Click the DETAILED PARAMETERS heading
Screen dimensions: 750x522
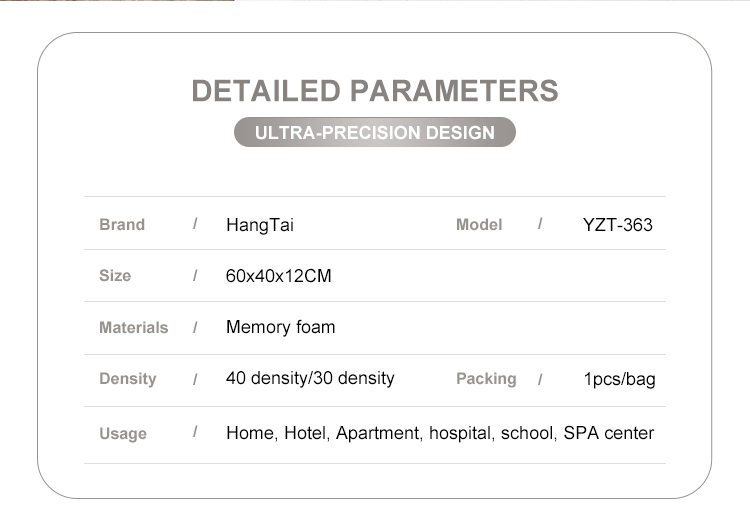(375, 90)
